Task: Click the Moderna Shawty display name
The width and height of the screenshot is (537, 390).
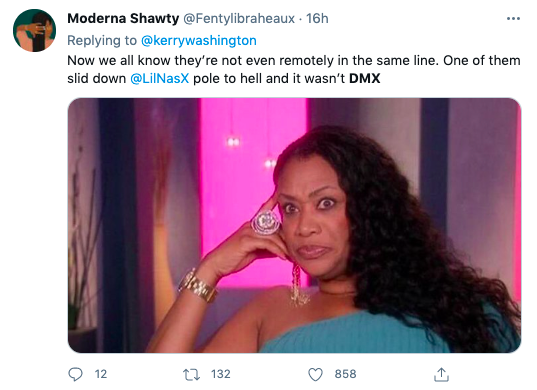Action: [123, 18]
